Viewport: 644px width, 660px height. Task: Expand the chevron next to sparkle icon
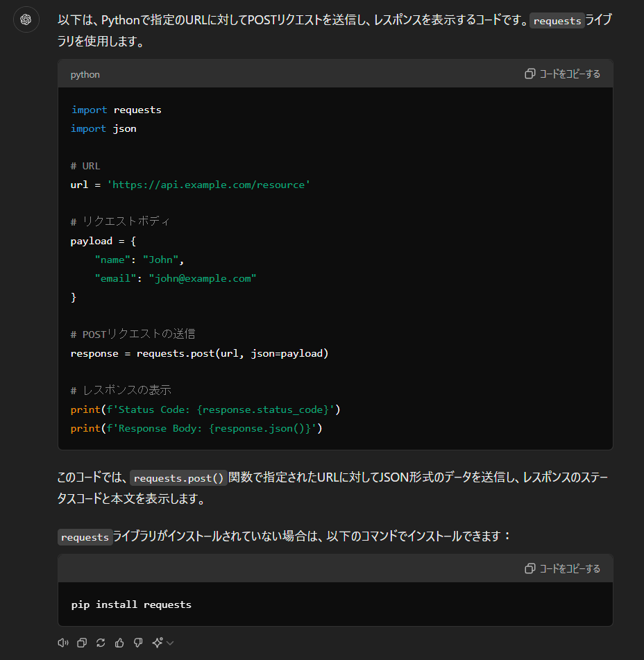pos(170,643)
